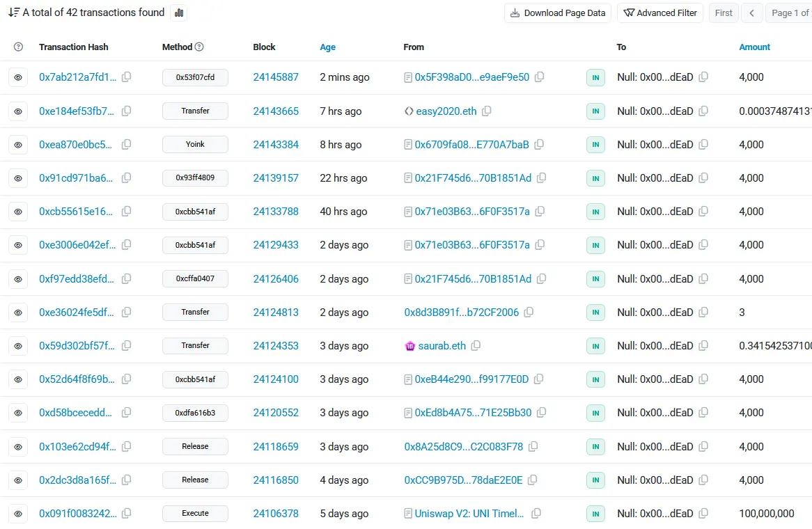Click the Yoink method badge
The width and height of the screenshot is (812, 529).
click(x=195, y=144)
